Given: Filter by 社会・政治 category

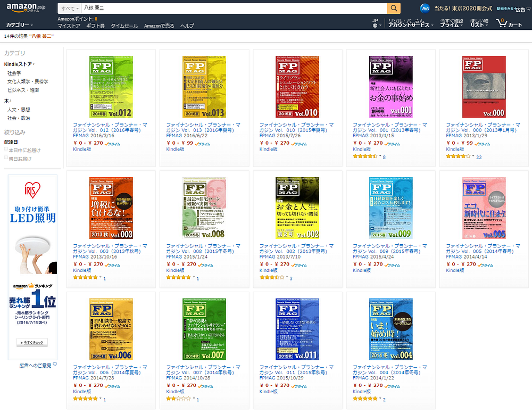Looking at the screenshot, I should [19, 118].
